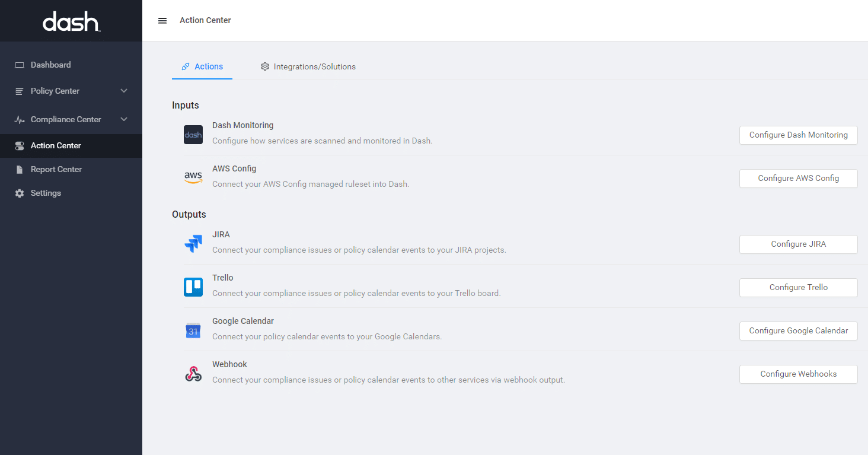
Task: Click 'Configure how services are scanned' description
Action: coord(323,141)
